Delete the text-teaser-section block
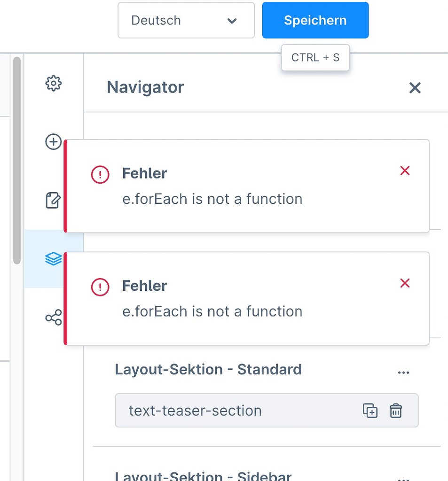The height and width of the screenshot is (481, 448). 395,410
